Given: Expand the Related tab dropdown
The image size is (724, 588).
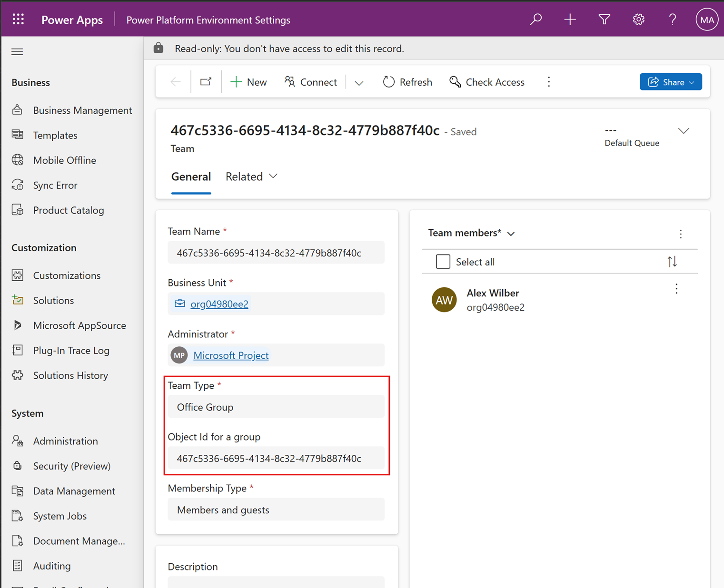Looking at the screenshot, I should pos(273,176).
